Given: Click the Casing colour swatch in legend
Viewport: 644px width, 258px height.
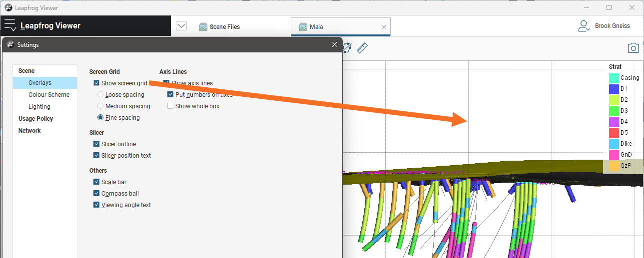Looking at the screenshot, I should click(x=614, y=78).
